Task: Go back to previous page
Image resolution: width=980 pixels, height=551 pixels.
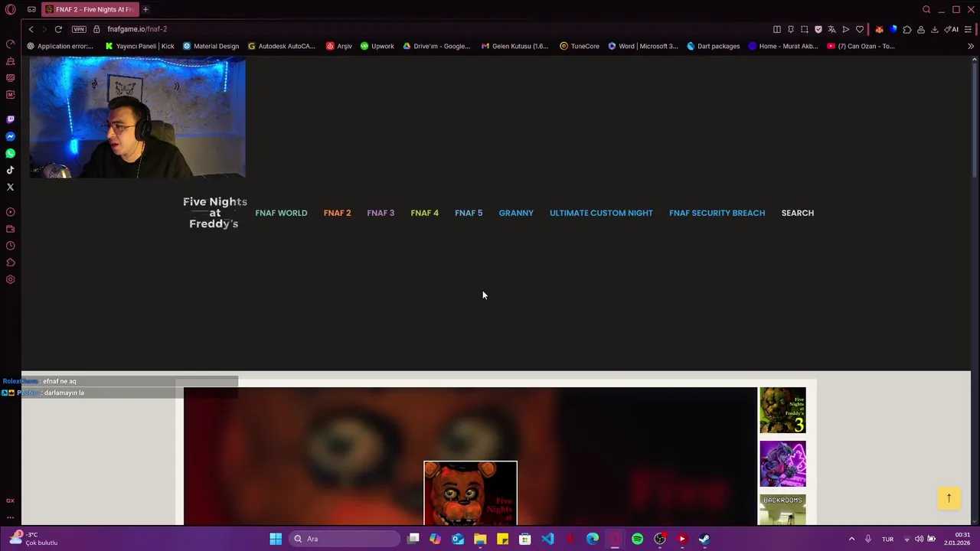Action: 31,29
